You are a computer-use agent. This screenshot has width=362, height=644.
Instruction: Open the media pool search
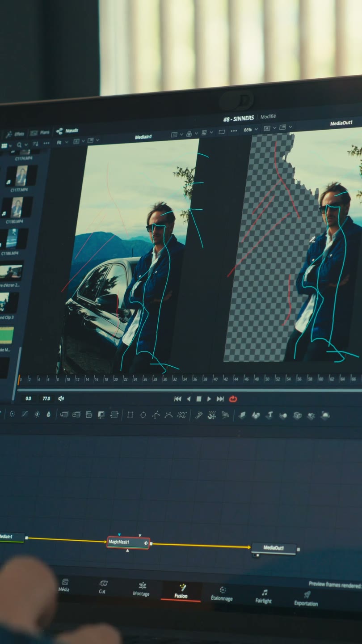(x=19, y=145)
